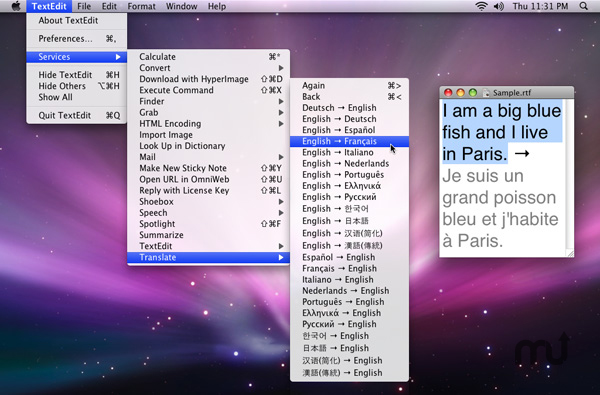Open the File menu

[x=84, y=6]
